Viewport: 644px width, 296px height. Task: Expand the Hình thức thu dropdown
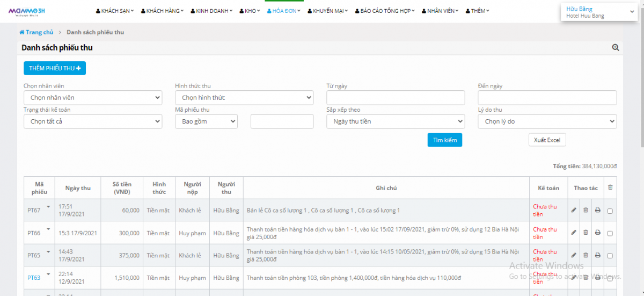(244, 98)
